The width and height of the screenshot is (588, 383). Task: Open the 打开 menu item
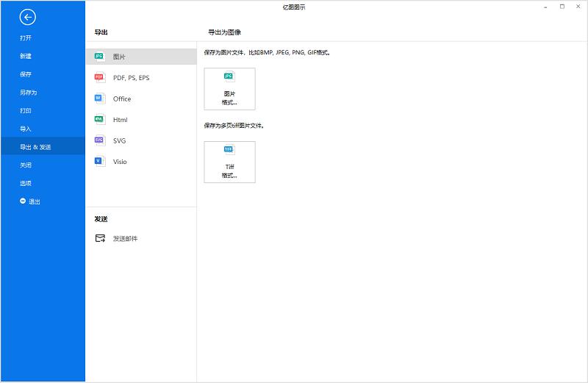(26, 38)
